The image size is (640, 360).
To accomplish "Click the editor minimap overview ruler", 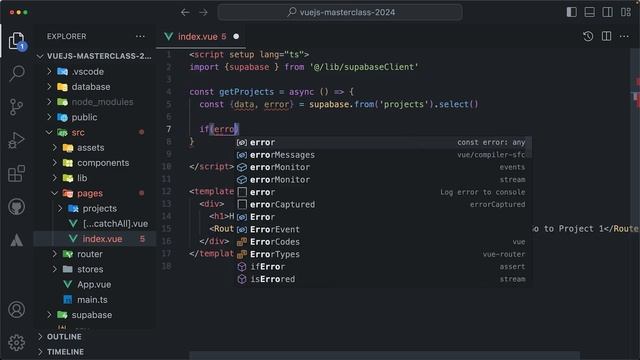I will [x=636, y=200].
